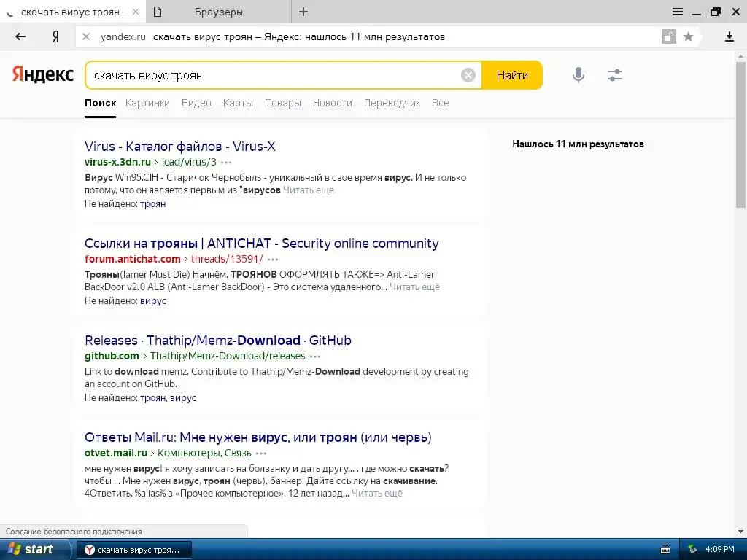
Task: Click the otvet.mail.ru domain link
Action: pos(116,454)
